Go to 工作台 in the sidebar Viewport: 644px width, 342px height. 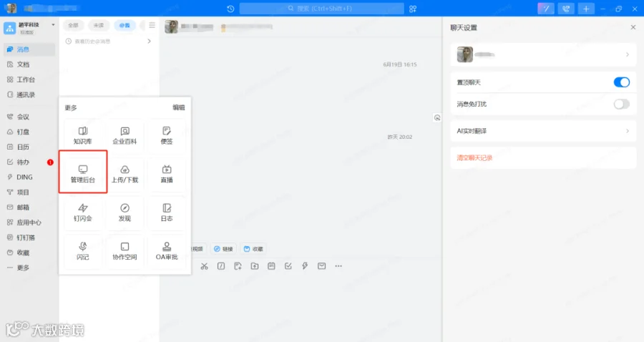pos(29,79)
